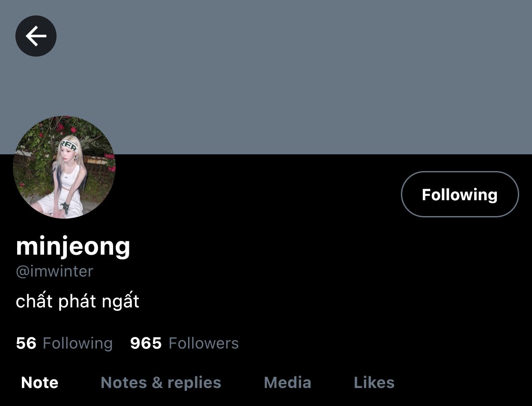This screenshot has height=406, width=532.
Task: Select the display name minjeong
Action: 73,246
